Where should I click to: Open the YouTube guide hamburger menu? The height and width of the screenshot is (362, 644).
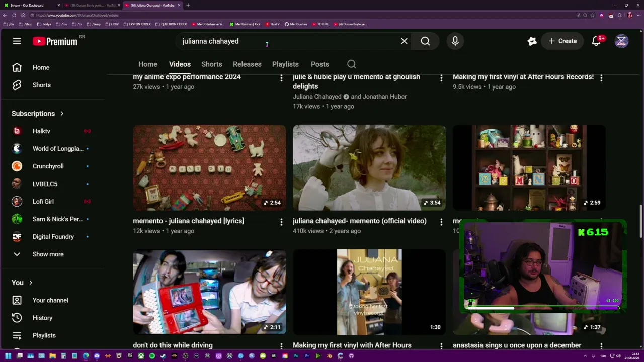[17, 41]
